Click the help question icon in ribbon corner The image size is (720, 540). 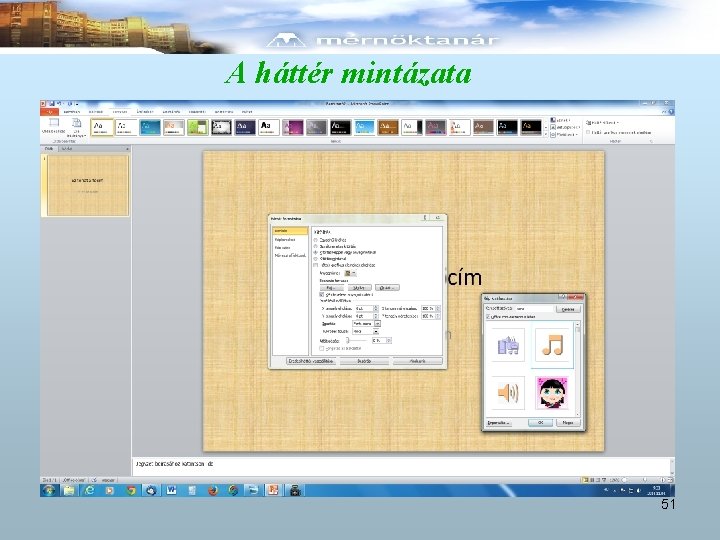[x=671, y=112]
